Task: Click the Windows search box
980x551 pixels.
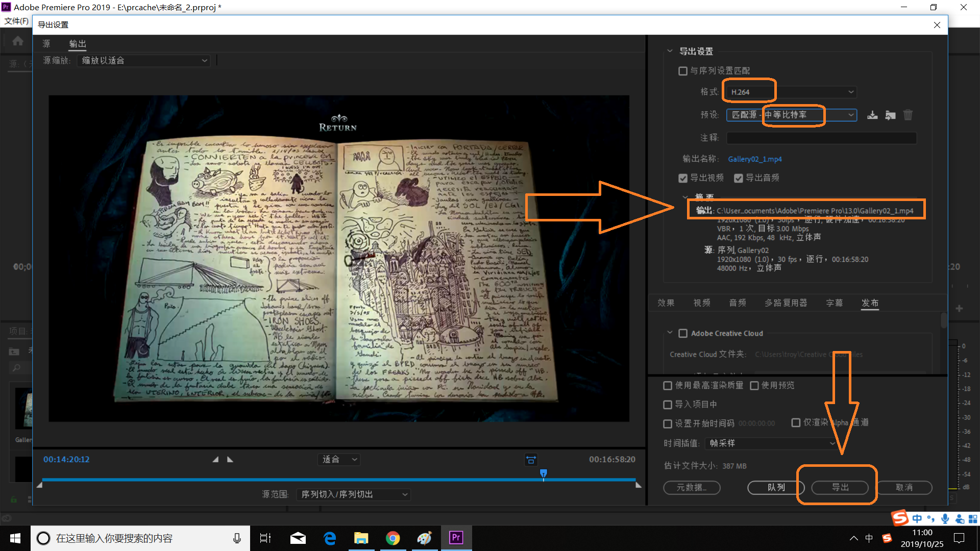Action: (x=140, y=538)
